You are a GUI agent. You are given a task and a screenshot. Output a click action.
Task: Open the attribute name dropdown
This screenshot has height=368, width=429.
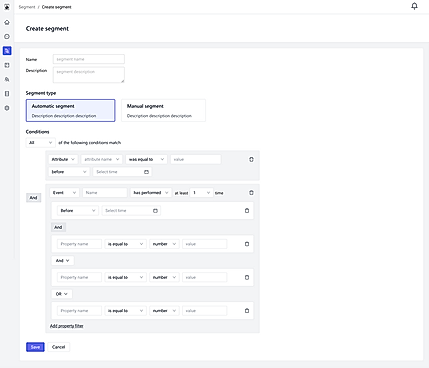[x=102, y=159]
